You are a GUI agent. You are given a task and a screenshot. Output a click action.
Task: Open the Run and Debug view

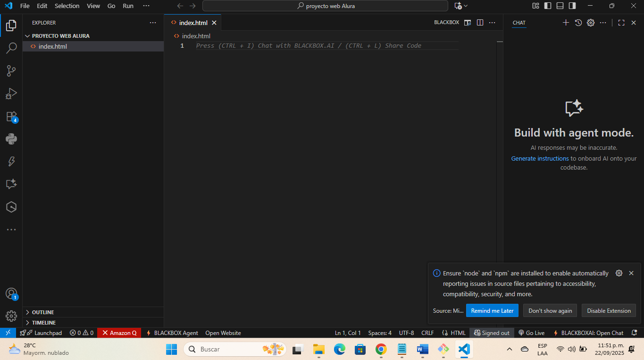point(11,93)
